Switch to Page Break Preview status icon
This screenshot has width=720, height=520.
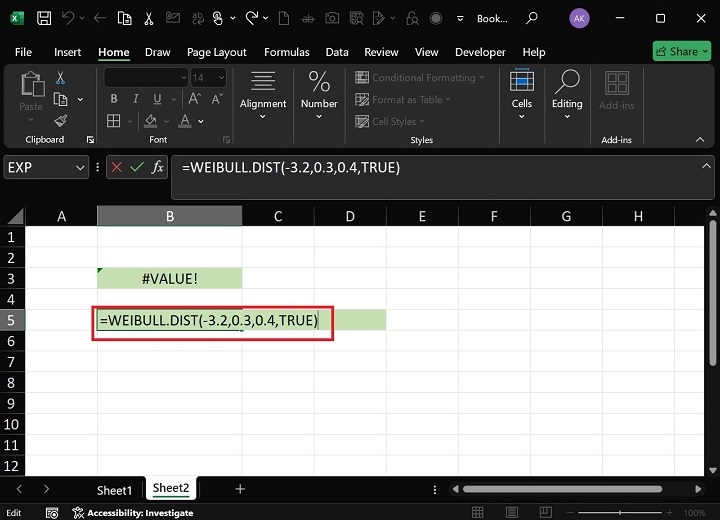546,513
